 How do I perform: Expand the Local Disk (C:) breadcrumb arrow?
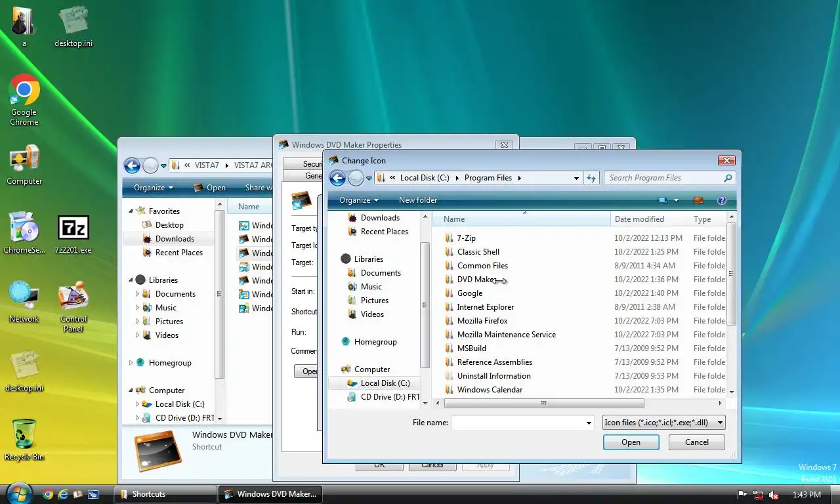(456, 178)
